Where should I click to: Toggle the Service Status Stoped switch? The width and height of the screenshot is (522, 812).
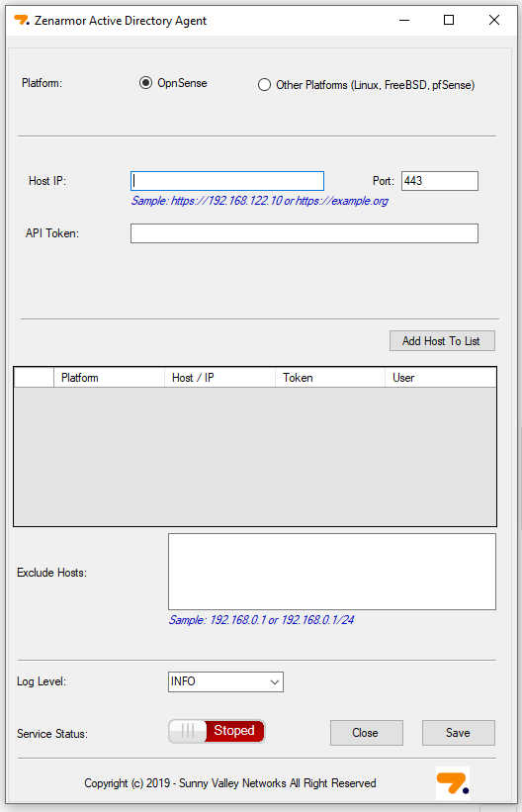pos(217,731)
